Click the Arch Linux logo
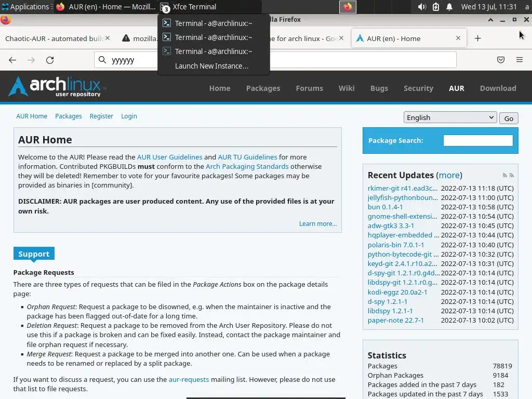Image resolution: width=532 pixels, height=399 pixels. point(56,86)
